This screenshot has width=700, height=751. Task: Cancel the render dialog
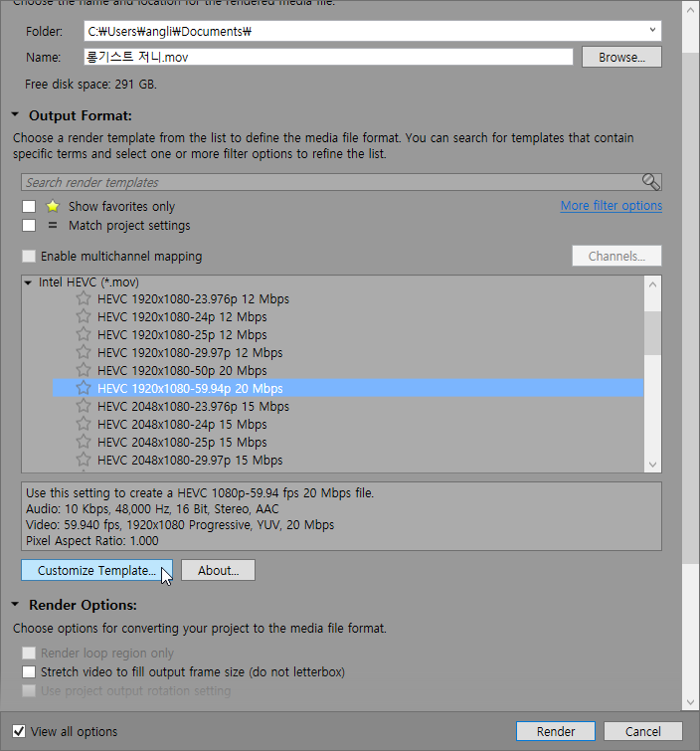coord(643,731)
